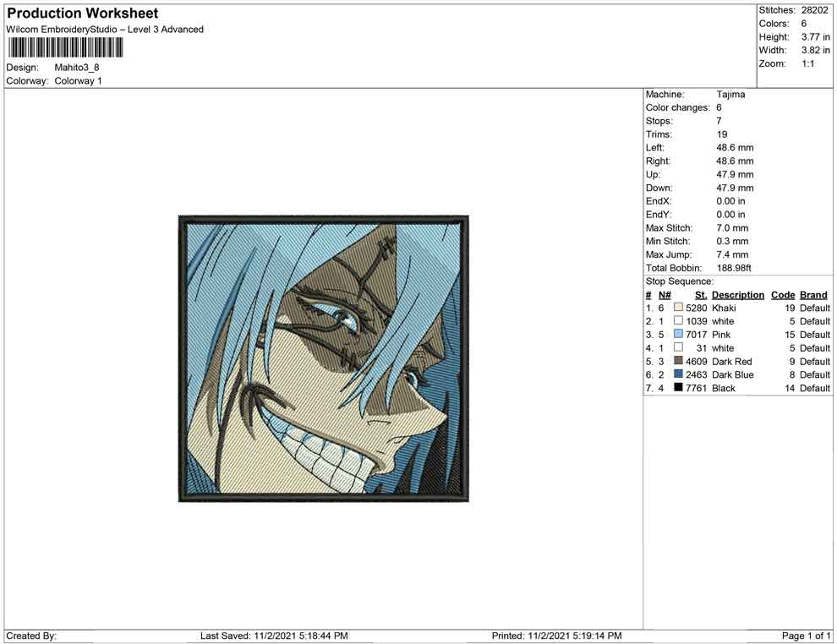Click the 'Black' description text
837x644 pixels.
(724, 388)
